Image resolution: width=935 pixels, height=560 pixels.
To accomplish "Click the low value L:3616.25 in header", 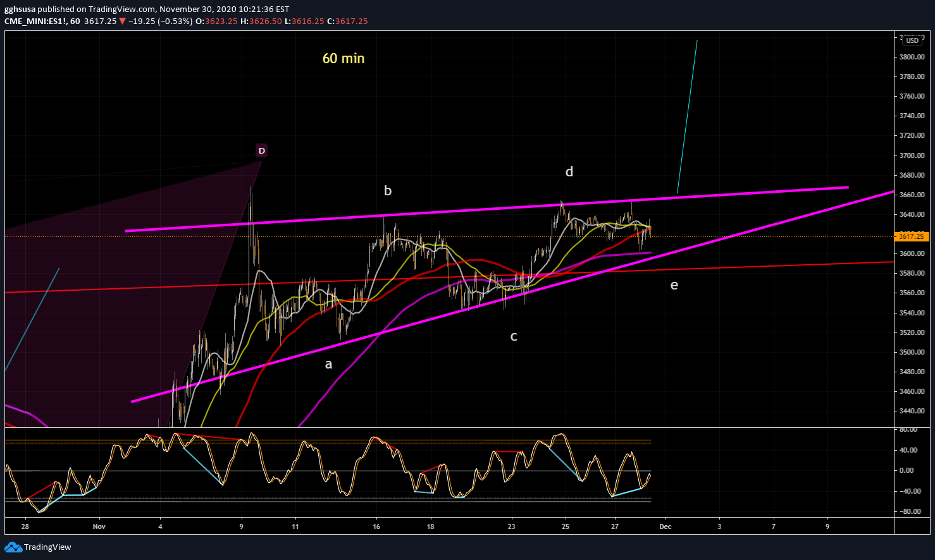I will pyautogui.click(x=305, y=21).
